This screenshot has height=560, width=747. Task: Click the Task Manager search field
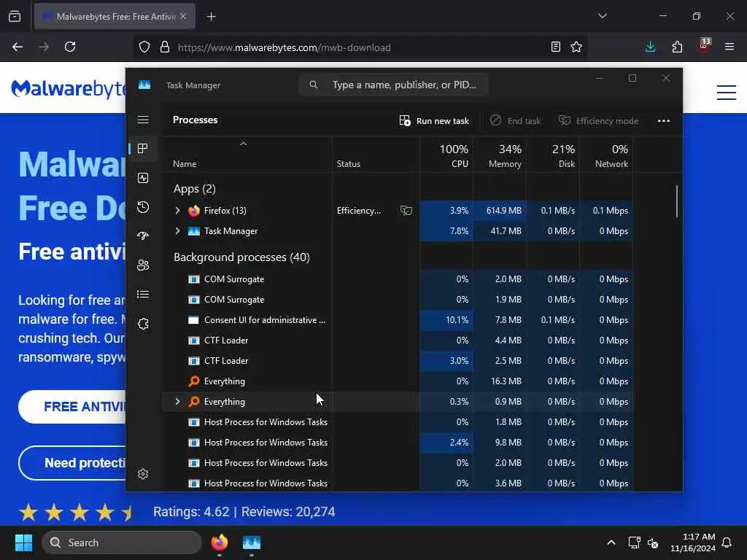(393, 85)
